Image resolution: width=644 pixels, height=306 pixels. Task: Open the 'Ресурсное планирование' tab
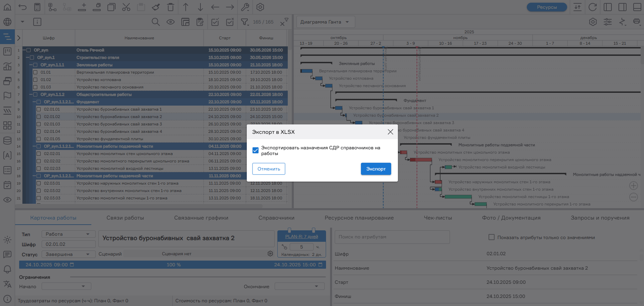pyautogui.click(x=359, y=218)
